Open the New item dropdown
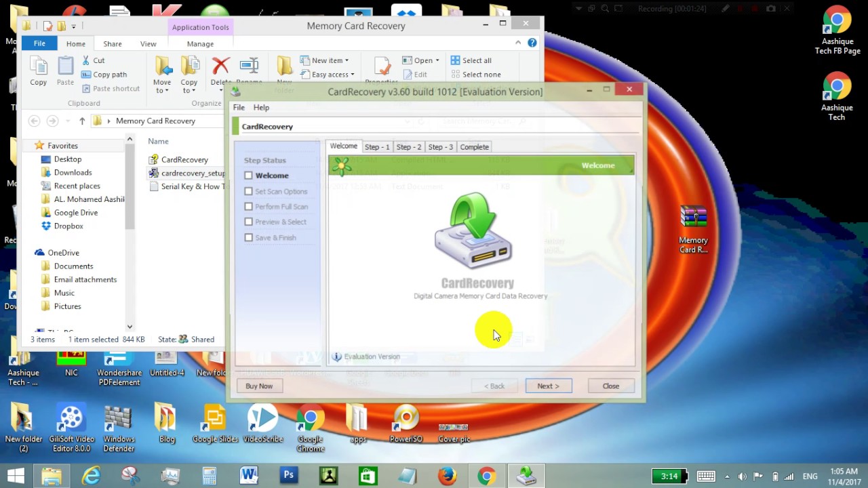Image resolution: width=868 pixels, height=488 pixels. (x=324, y=60)
